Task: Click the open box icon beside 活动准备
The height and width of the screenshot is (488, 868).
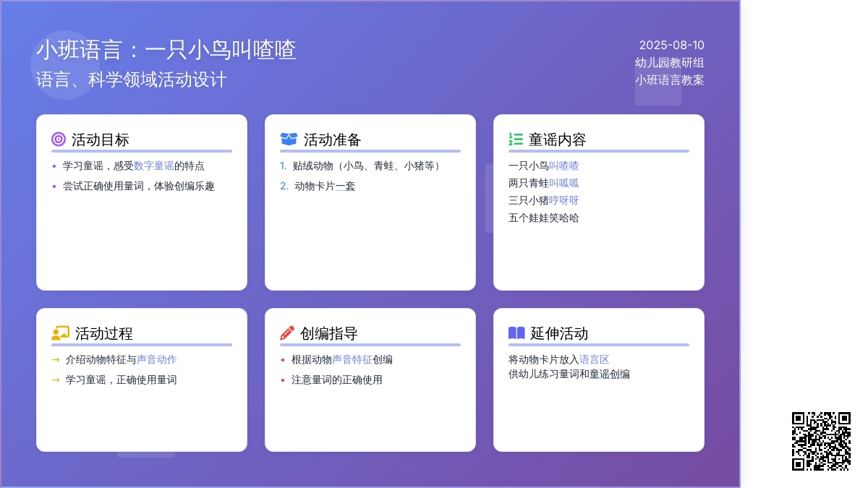Action: pyautogui.click(x=289, y=140)
